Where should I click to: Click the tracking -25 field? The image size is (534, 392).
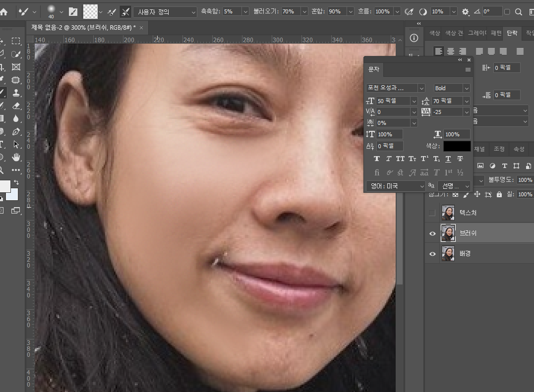tap(447, 112)
